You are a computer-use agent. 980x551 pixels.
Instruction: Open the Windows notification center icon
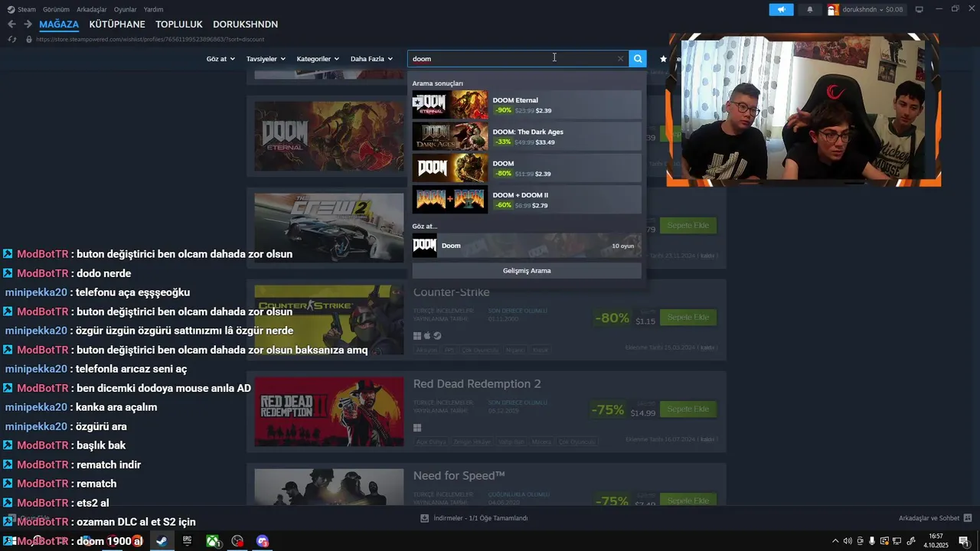[964, 541]
